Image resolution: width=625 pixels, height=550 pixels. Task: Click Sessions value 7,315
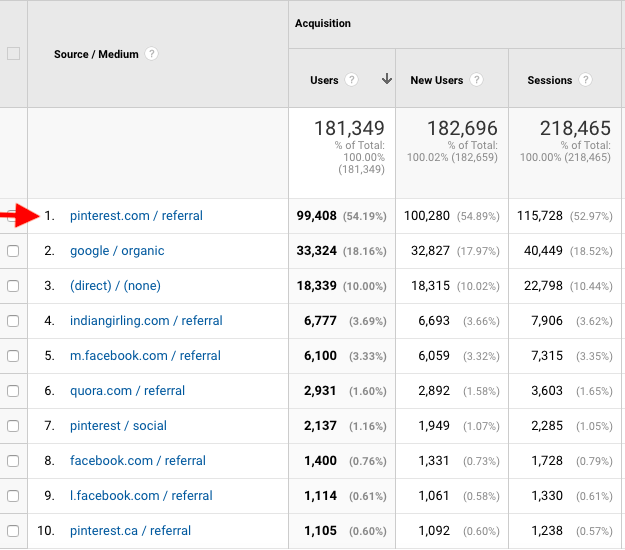[547, 356]
